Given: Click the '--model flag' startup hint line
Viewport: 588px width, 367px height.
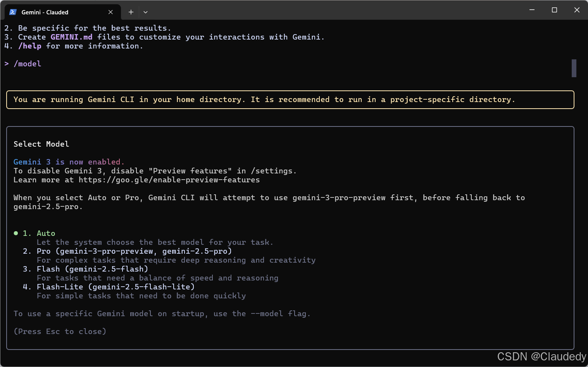Looking at the screenshot, I should [162, 313].
